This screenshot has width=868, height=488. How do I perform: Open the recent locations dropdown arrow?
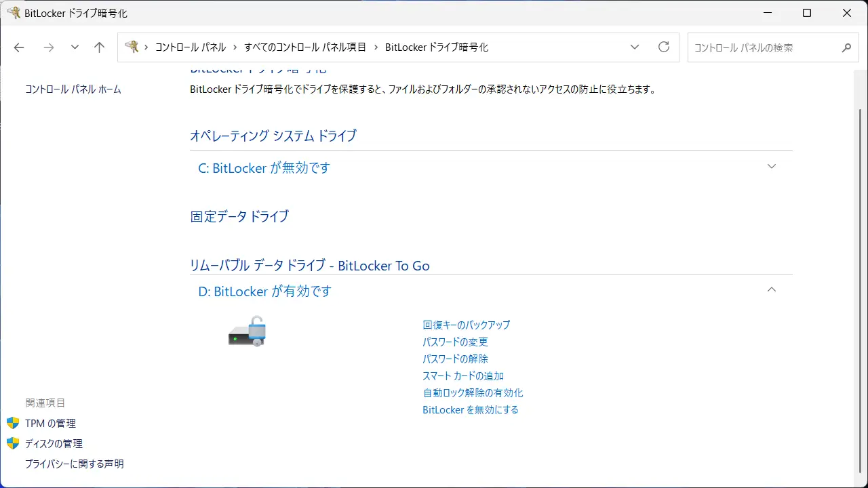pos(75,47)
